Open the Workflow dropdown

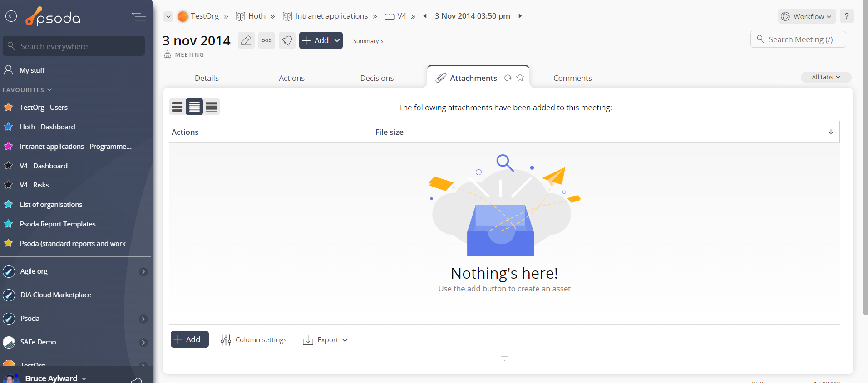(x=807, y=16)
